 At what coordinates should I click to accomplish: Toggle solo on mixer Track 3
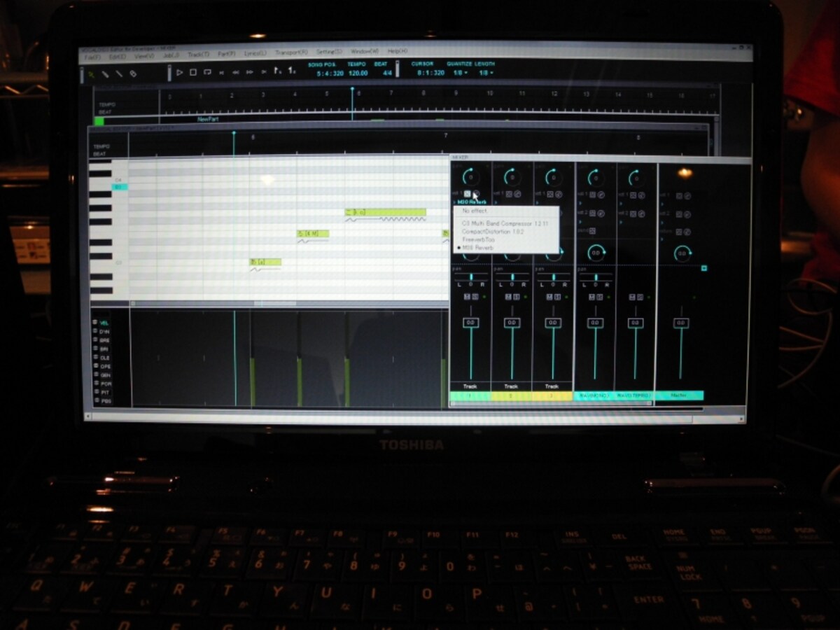[x=558, y=297]
